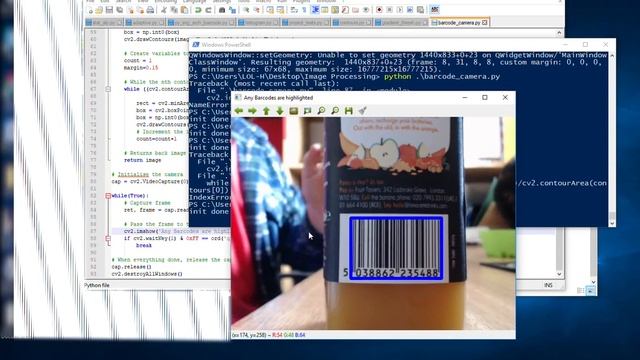
Task: Run spell check ABC icon
Action: 435,10
